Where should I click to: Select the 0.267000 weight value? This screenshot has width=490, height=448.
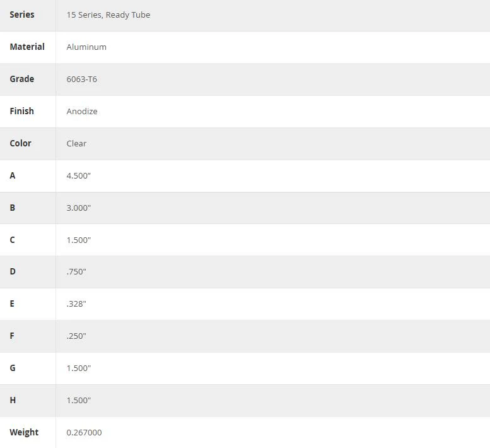coord(84,433)
